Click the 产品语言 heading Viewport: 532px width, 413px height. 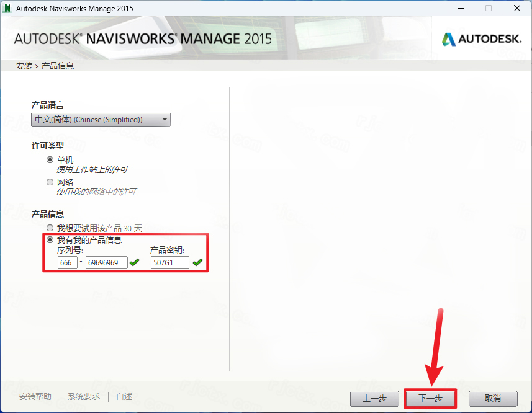48,105
